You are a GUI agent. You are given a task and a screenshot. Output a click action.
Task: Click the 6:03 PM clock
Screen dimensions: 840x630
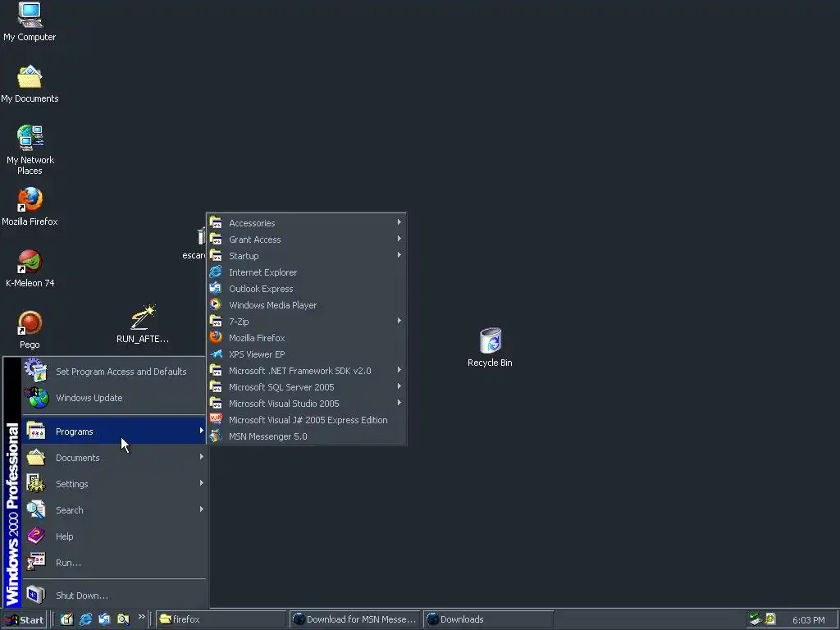tap(808, 620)
